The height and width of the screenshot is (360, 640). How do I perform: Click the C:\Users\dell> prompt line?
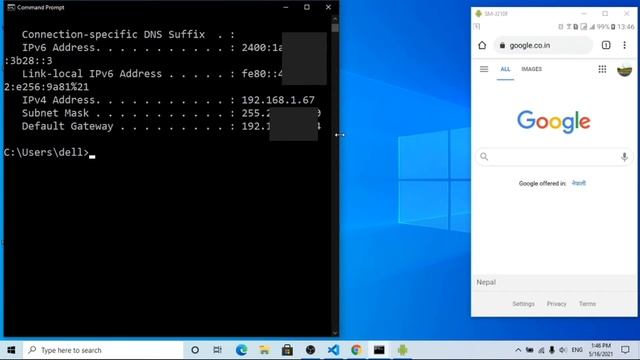(x=46, y=153)
